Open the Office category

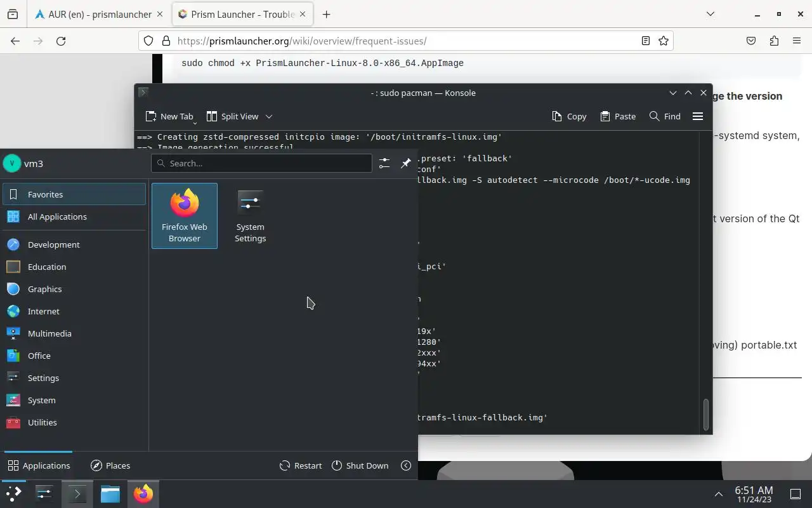coord(75,356)
